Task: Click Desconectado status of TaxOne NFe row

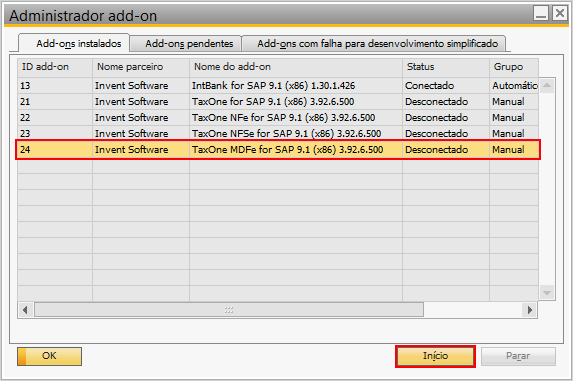Action: point(446,118)
